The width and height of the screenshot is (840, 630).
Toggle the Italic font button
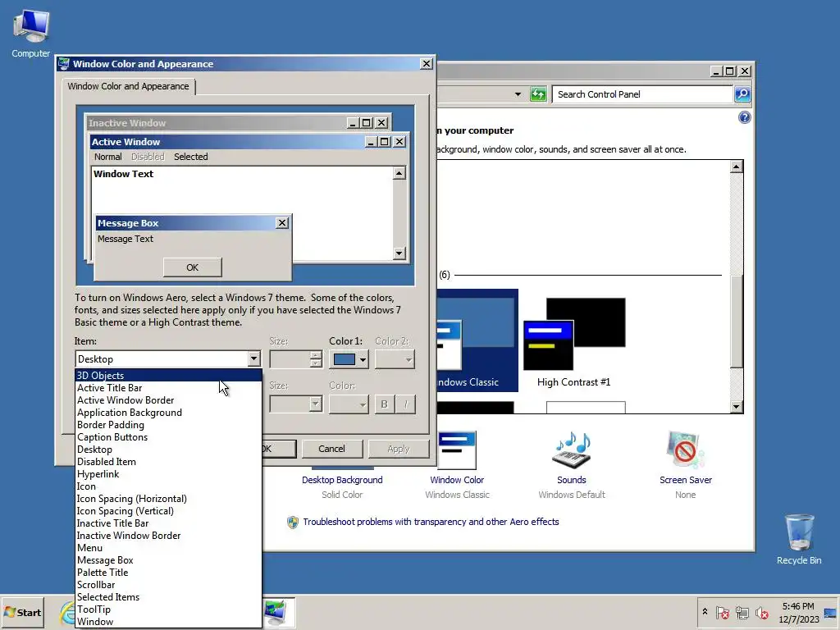tap(405, 404)
